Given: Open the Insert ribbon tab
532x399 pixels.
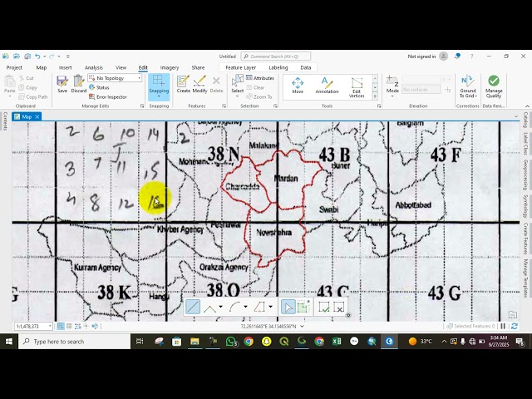Looking at the screenshot, I should 65,67.
